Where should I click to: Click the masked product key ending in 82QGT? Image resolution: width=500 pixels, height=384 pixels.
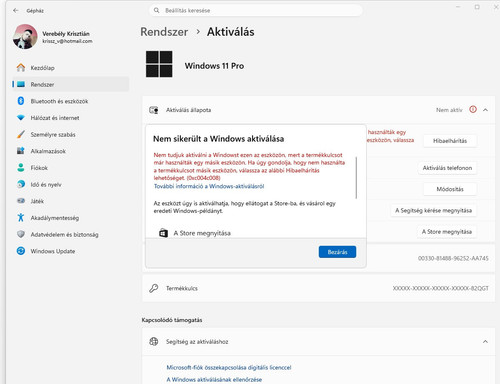tap(440, 288)
